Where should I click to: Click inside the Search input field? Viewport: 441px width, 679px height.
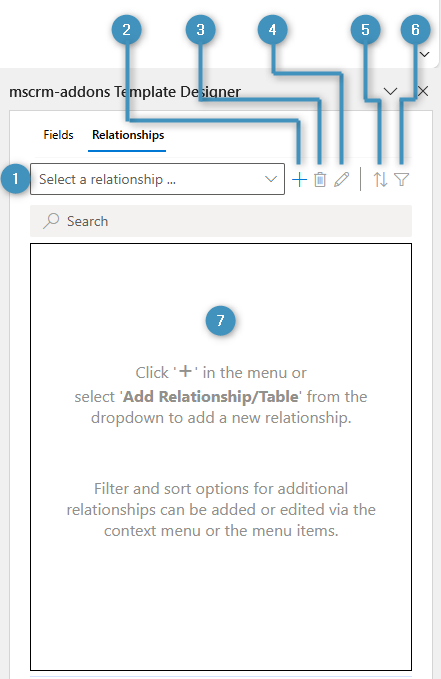pyautogui.click(x=221, y=221)
